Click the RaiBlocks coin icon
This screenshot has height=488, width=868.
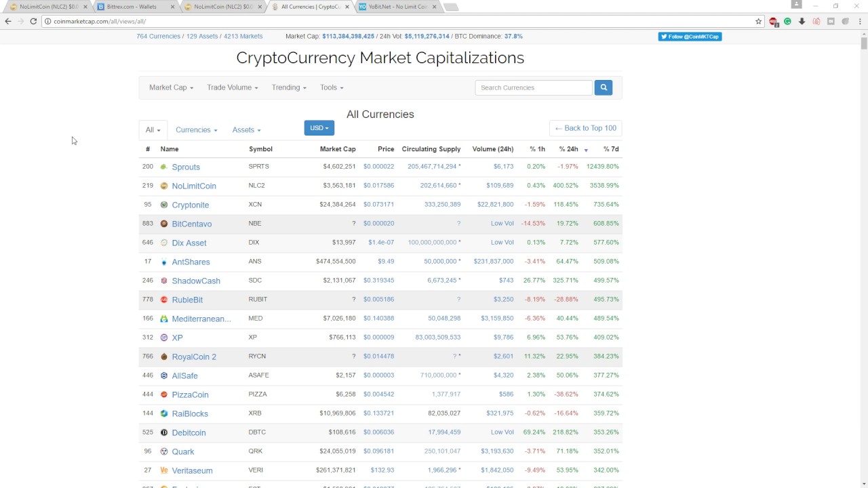point(163,413)
